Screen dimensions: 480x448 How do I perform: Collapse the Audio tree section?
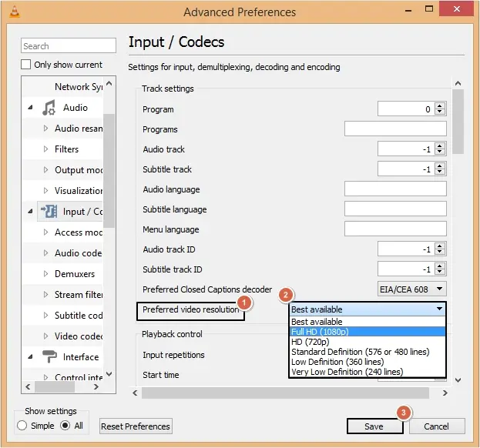pyautogui.click(x=30, y=107)
